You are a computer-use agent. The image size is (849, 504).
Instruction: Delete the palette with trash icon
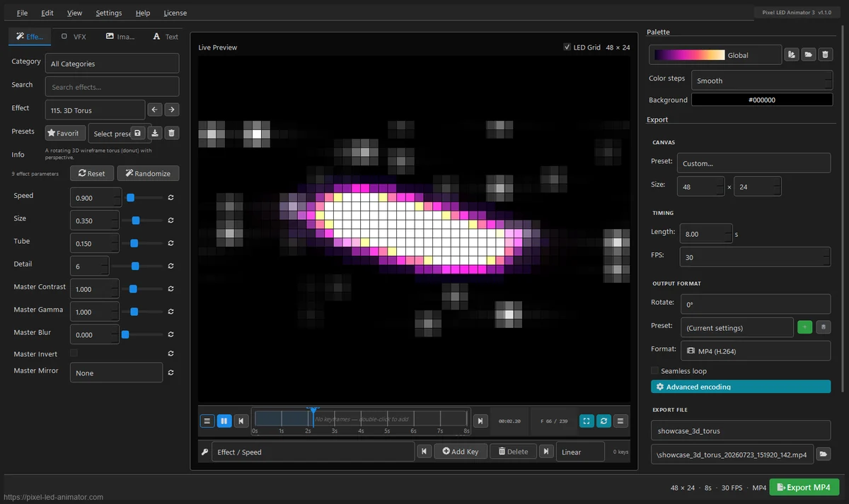[825, 55]
